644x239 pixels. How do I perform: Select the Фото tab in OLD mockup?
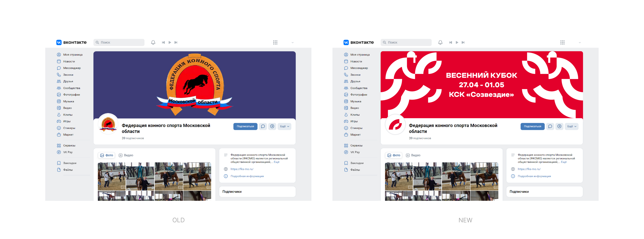(106, 155)
